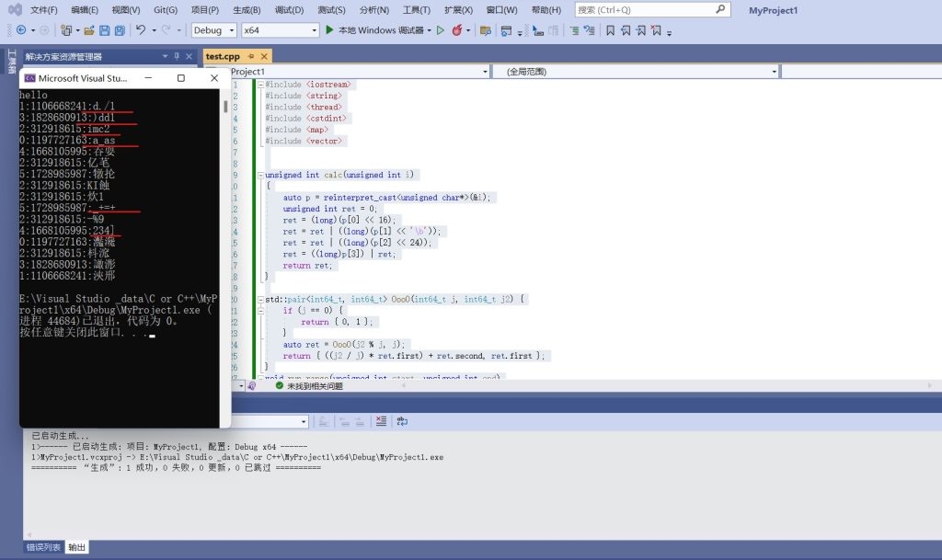
Task: Click the clear all output icon
Action: pos(380,422)
